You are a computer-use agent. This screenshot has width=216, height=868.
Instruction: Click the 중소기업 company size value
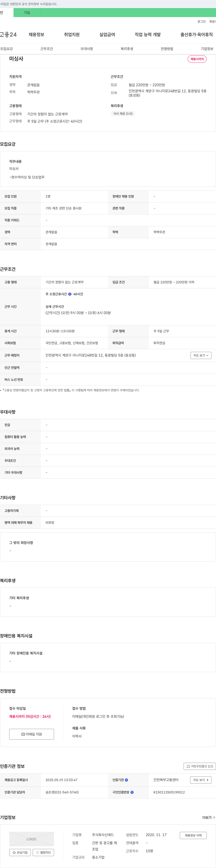(98, 857)
